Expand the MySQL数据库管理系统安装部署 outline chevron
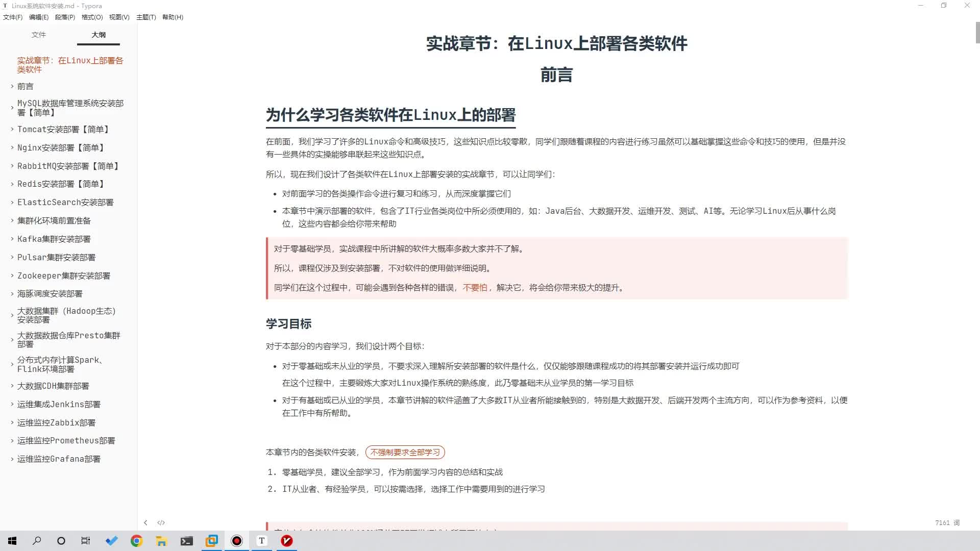Screen dimensions: 980x551 tap(12, 108)
